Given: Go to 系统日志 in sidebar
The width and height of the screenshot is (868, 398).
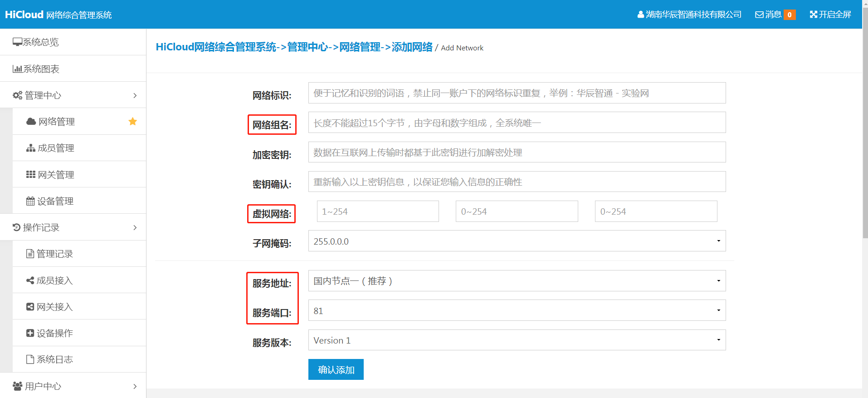Looking at the screenshot, I should click(54, 359).
